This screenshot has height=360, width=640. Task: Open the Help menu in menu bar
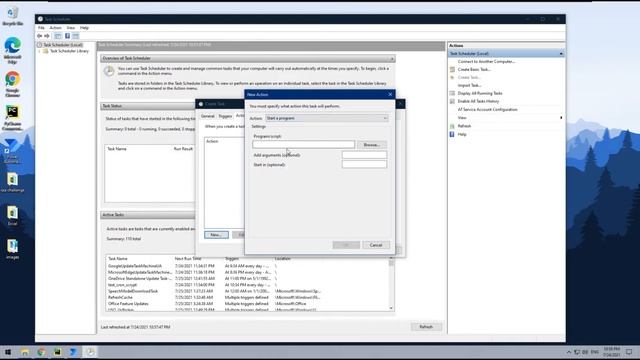point(84,28)
